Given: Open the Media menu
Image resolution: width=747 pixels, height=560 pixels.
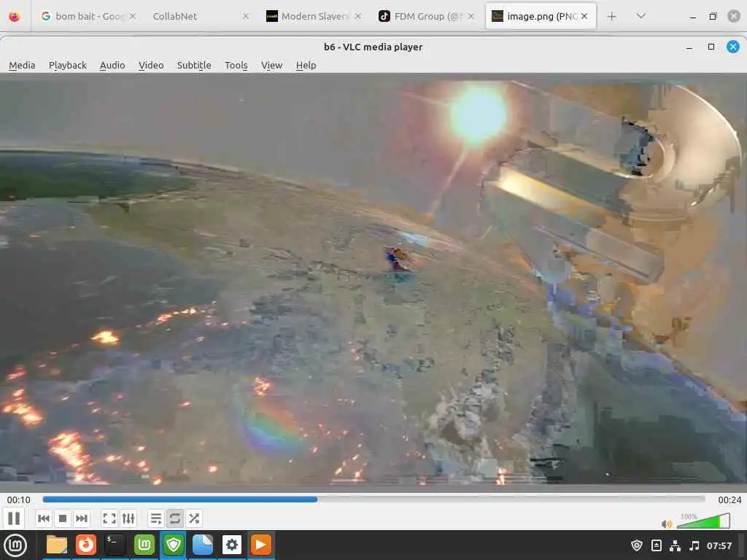Looking at the screenshot, I should [22, 65].
